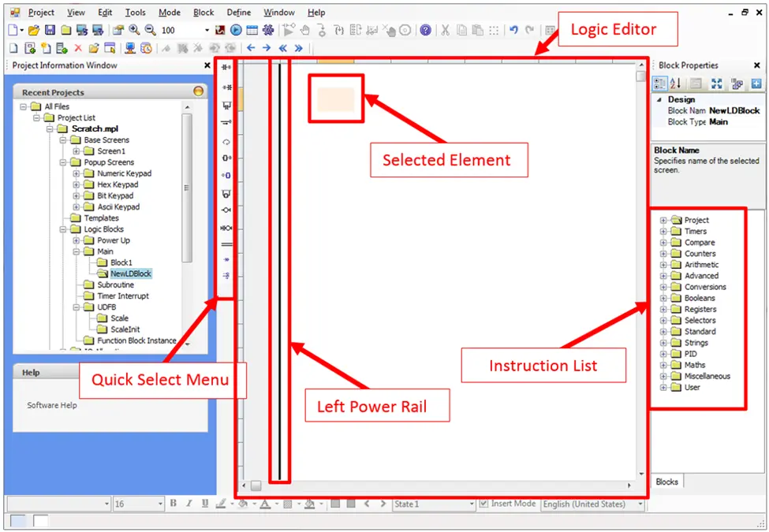This screenshot has width=769, height=532.
Task: Click the Zoom Out magnifier icon
Action: [x=150, y=31]
